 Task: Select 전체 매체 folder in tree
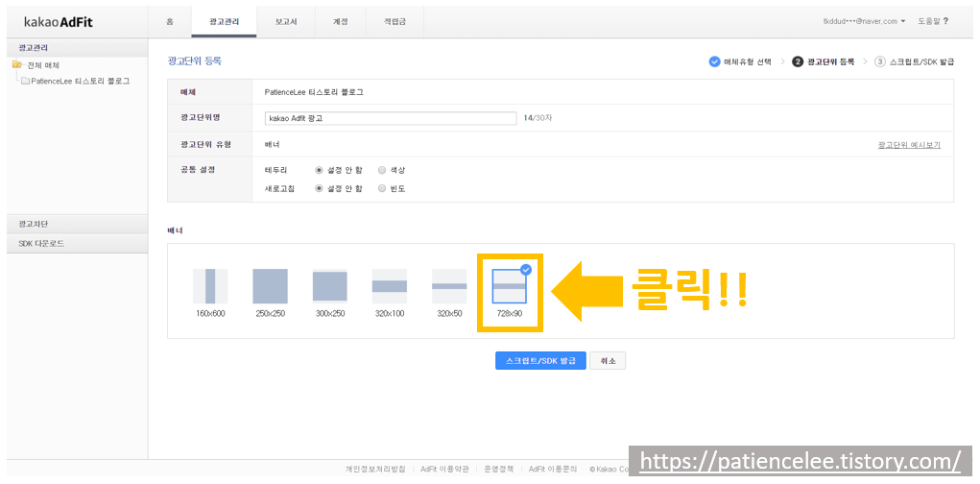pyautogui.click(x=43, y=65)
